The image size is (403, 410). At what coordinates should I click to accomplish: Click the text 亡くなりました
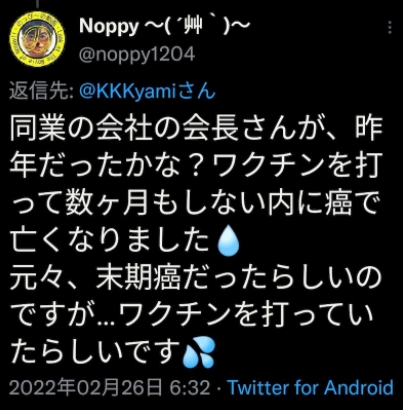coord(112,240)
